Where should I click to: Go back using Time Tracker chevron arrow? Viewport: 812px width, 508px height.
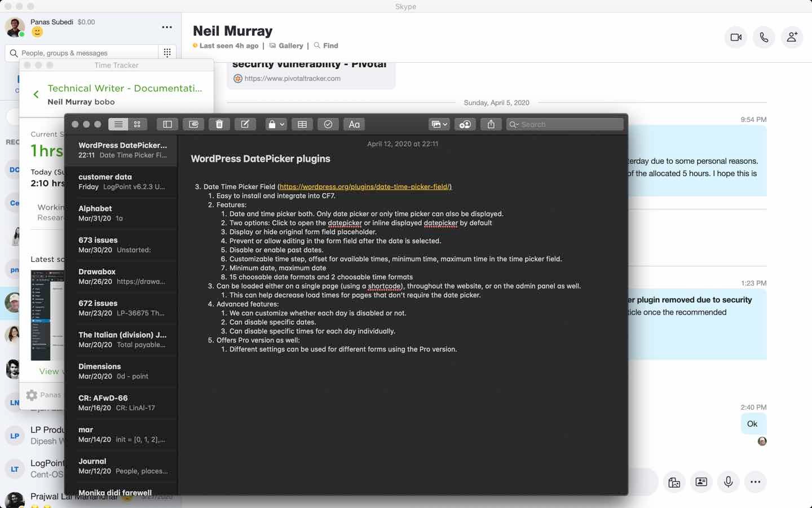pyautogui.click(x=36, y=94)
